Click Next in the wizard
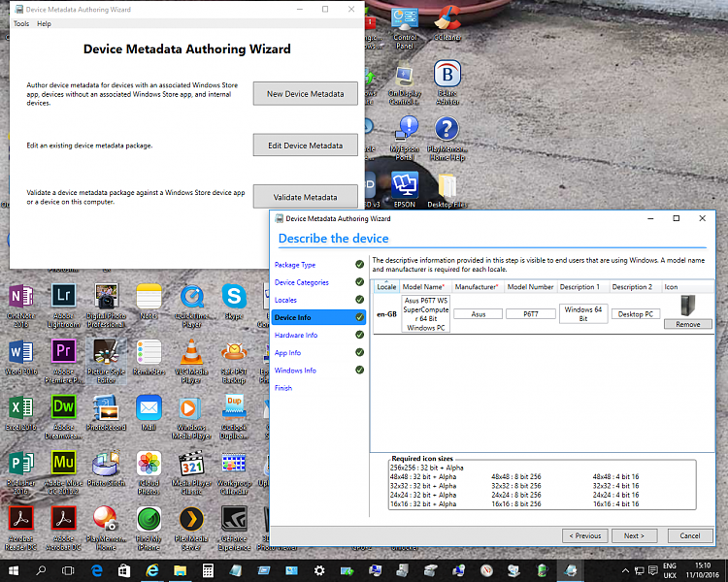 click(x=634, y=535)
